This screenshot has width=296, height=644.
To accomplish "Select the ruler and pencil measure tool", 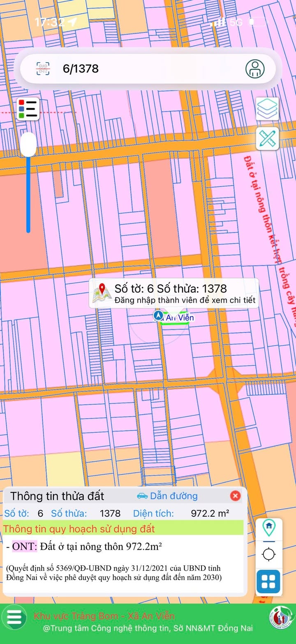I will click(x=267, y=139).
